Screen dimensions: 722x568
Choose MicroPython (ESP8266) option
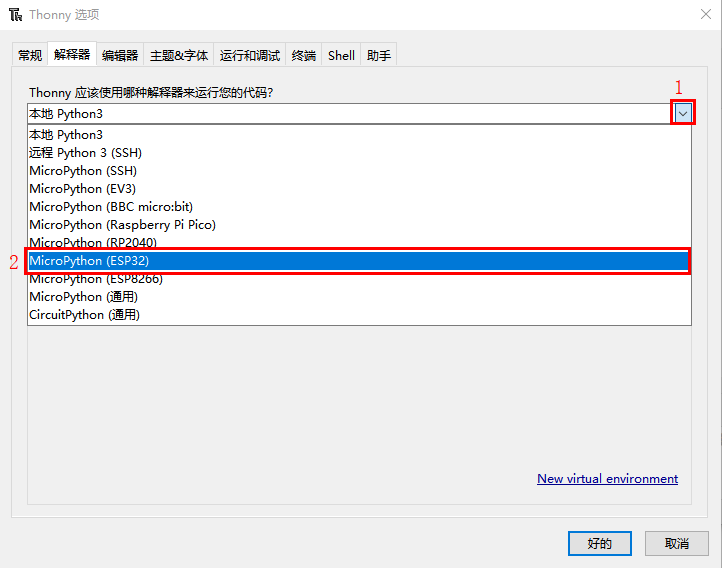pyautogui.click(x=359, y=279)
